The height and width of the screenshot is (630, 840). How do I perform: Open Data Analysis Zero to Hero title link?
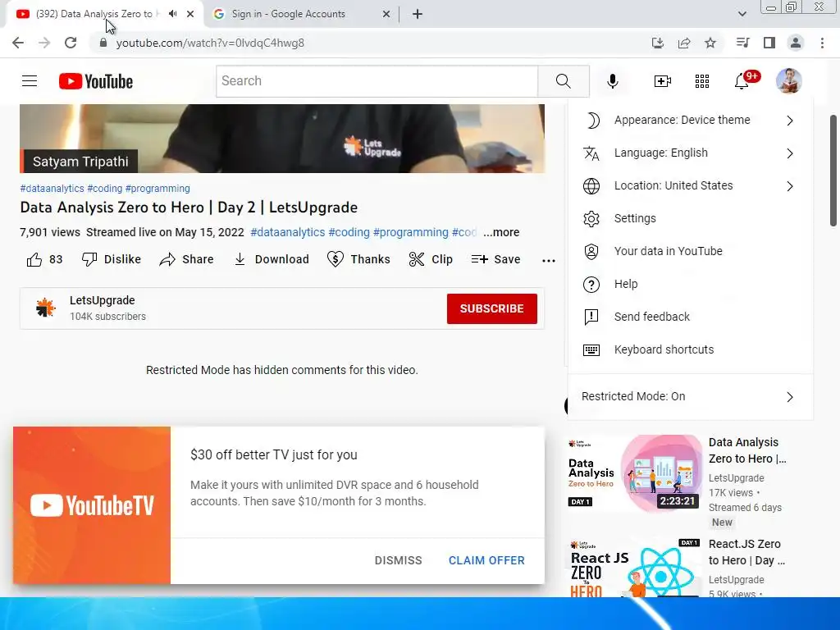click(747, 450)
